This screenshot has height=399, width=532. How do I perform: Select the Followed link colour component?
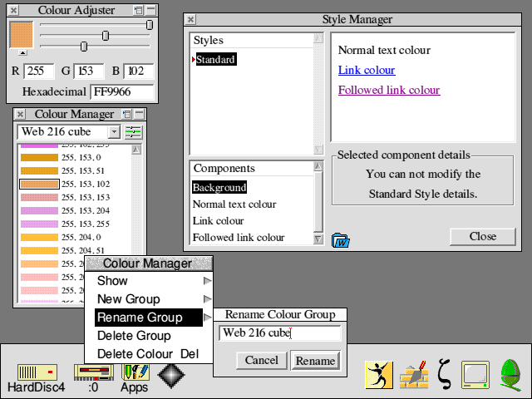point(239,238)
